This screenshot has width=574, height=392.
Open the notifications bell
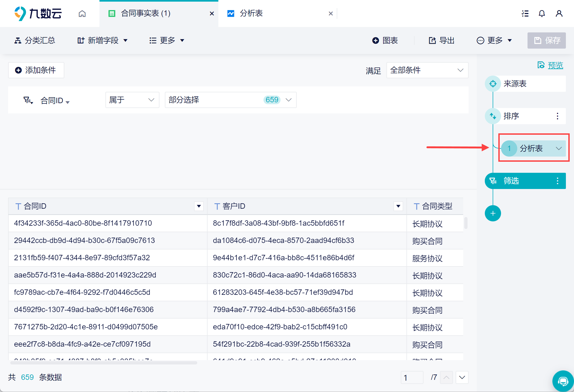542,13
